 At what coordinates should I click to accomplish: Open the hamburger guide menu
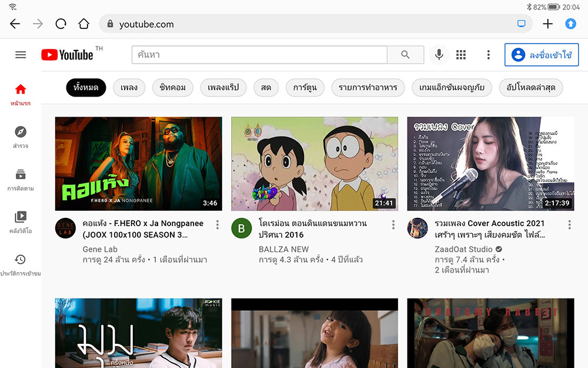coord(21,55)
